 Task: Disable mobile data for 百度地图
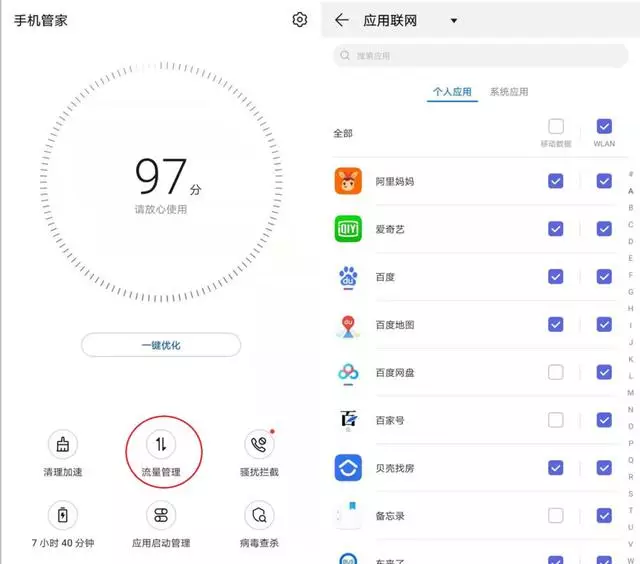pos(556,324)
